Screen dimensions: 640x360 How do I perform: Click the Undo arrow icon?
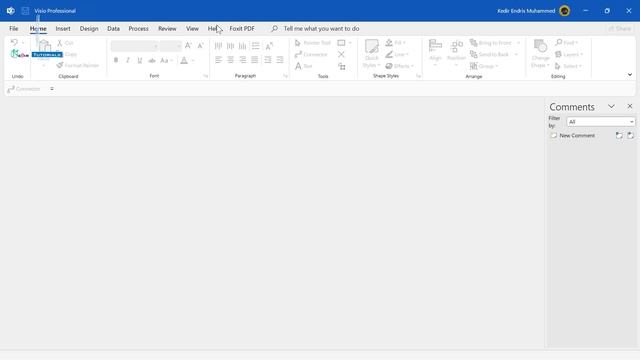click(x=14, y=42)
